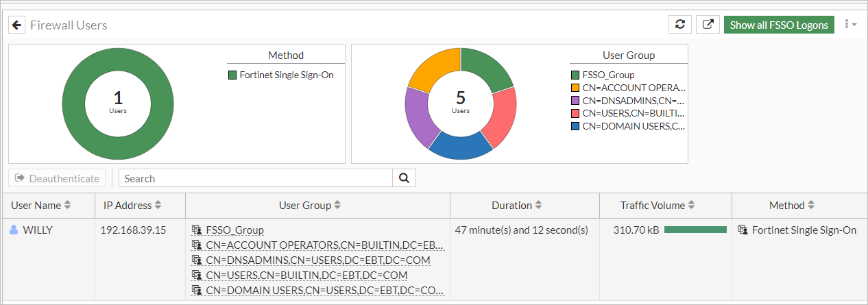Select IP address 192.168.39.15
Screen dimensions: 868x305
pyautogui.click(x=134, y=230)
